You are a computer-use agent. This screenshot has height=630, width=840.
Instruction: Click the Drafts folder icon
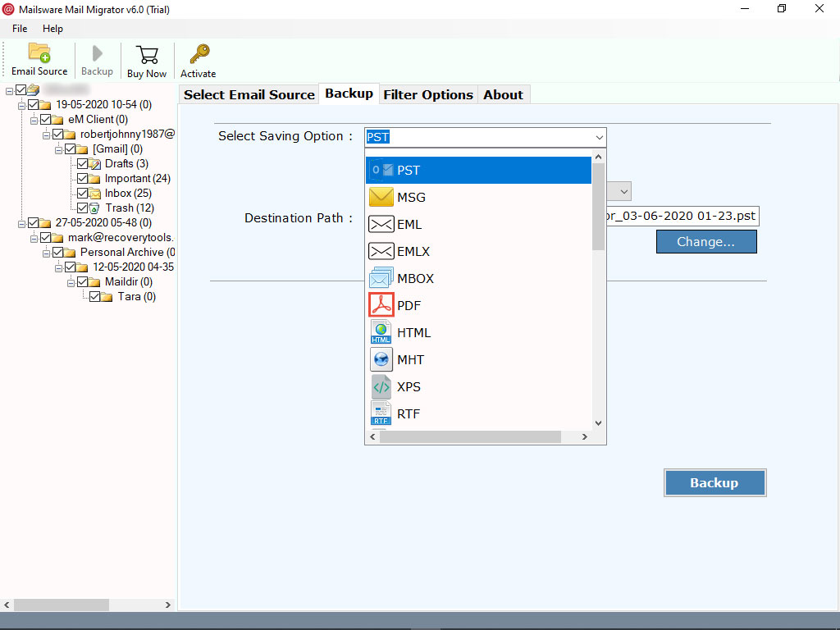[x=95, y=164]
